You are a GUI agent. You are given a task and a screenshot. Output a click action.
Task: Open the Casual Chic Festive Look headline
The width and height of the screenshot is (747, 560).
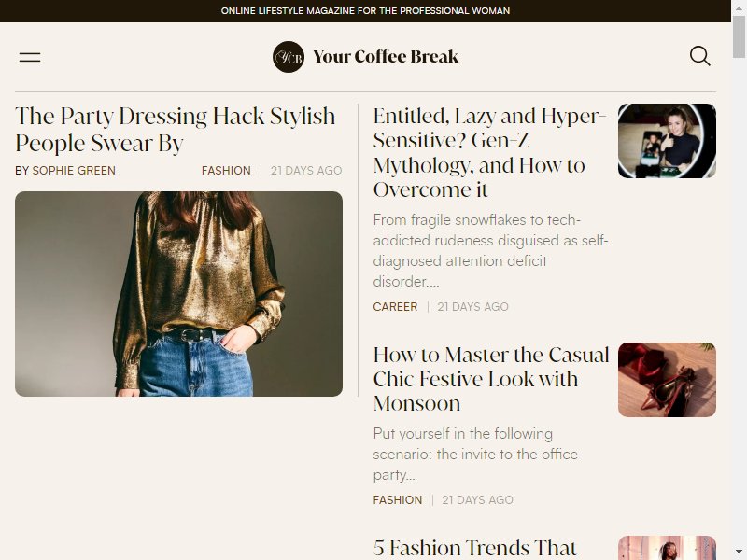coord(491,379)
